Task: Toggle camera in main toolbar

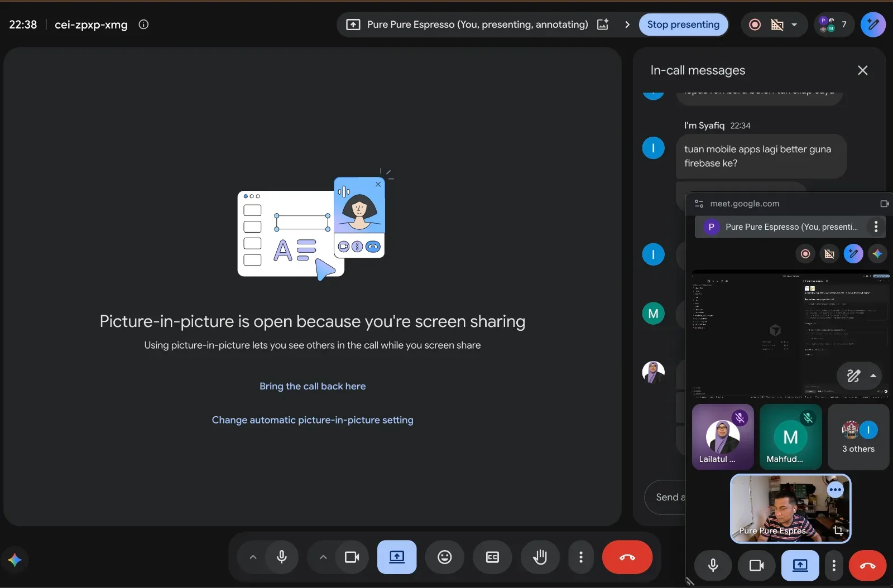Action: pos(352,557)
